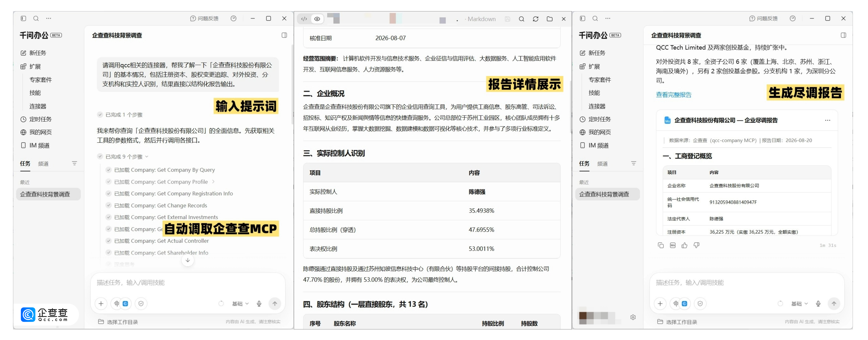Click the task filter icon in left window sidebar
The width and height of the screenshot is (868, 340).
point(75,163)
